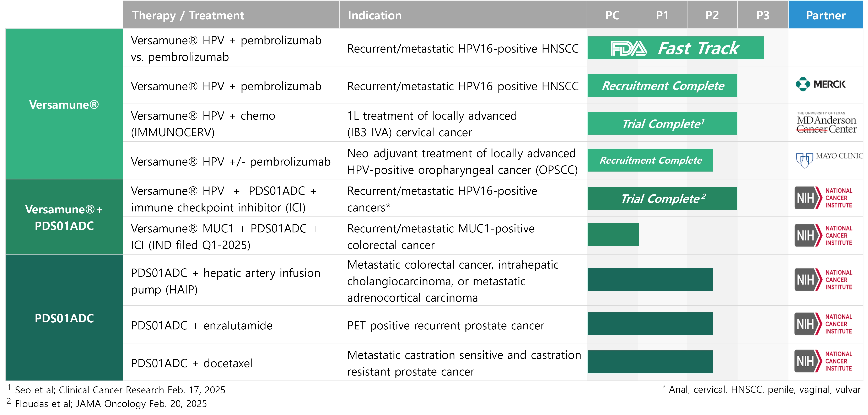Click NIH logo in MUC1 colorectal row
The height and width of the screenshot is (415, 868).
click(x=823, y=236)
